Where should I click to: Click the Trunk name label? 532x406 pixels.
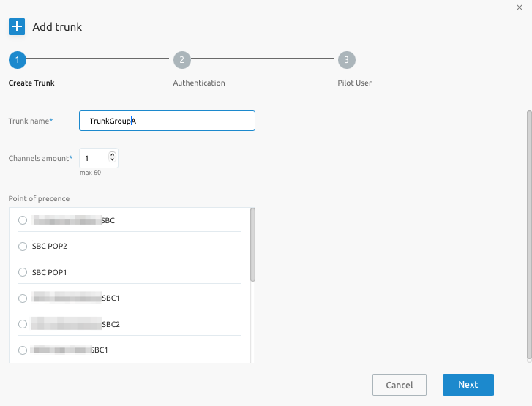[x=31, y=121]
